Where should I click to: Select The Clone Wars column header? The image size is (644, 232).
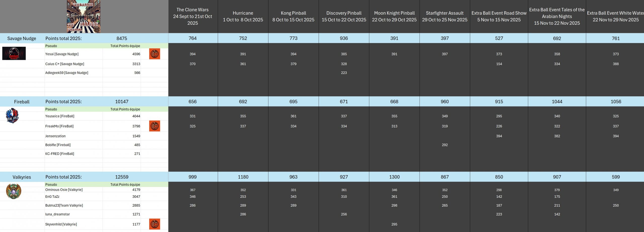tap(192, 16)
